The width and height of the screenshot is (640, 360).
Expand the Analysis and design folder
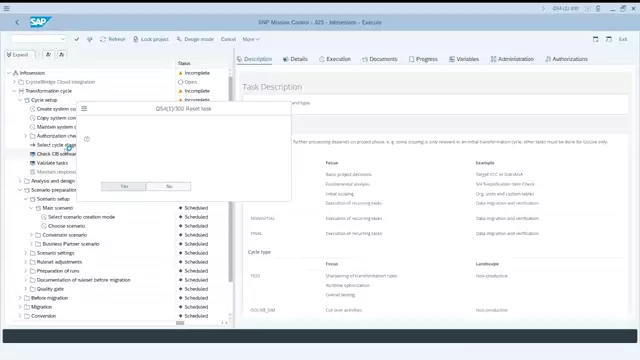(20, 181)
